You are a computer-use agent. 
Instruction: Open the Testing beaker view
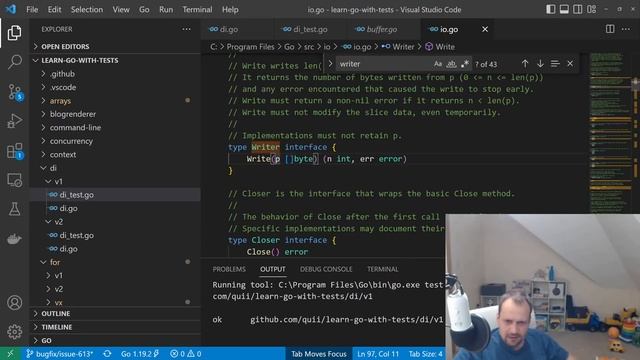pyautogui.click(x=14, y=209)
